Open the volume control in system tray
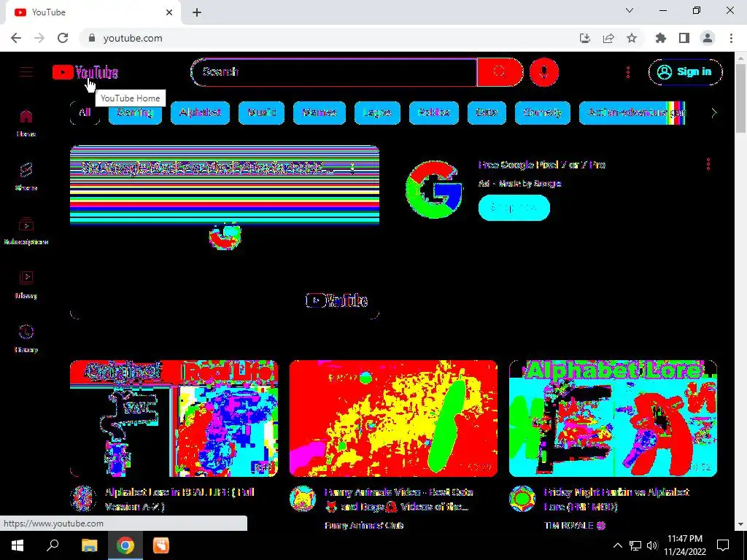 (x=652, y=545)
